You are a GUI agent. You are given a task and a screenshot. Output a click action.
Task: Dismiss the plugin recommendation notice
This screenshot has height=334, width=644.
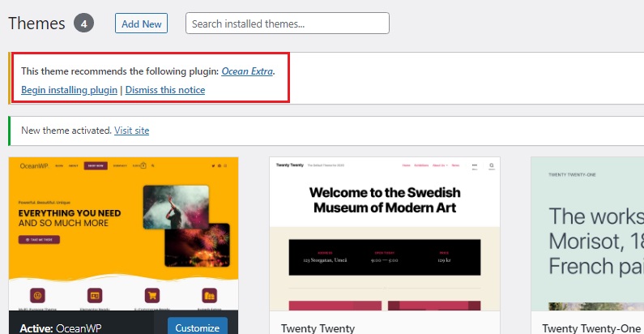[165, 89]
